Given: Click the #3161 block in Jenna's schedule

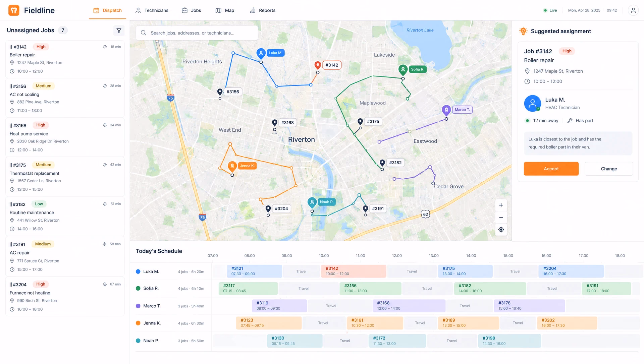Looking at the screenshot, I should click(x=375, y=323).
